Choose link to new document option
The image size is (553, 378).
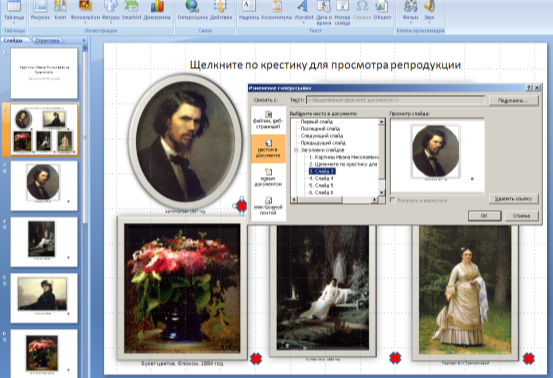268,177
